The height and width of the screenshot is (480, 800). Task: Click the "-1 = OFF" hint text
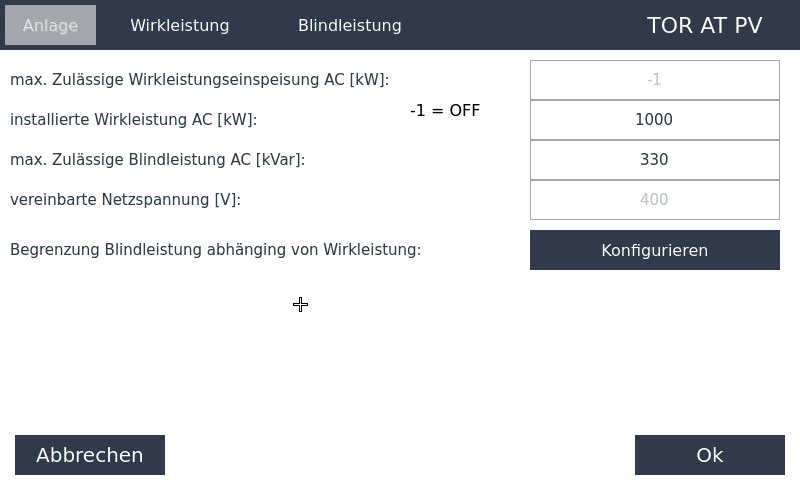[x=445, y=110]
